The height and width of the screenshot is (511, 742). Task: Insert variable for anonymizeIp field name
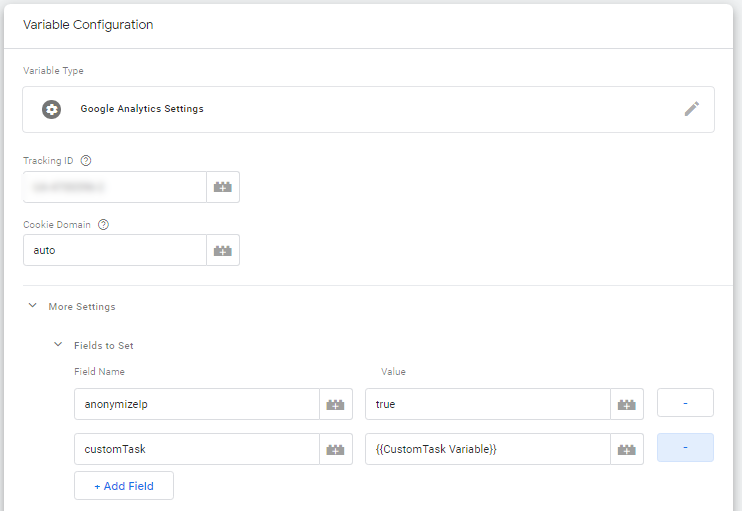pyautogui.click(x=336, y=405)
